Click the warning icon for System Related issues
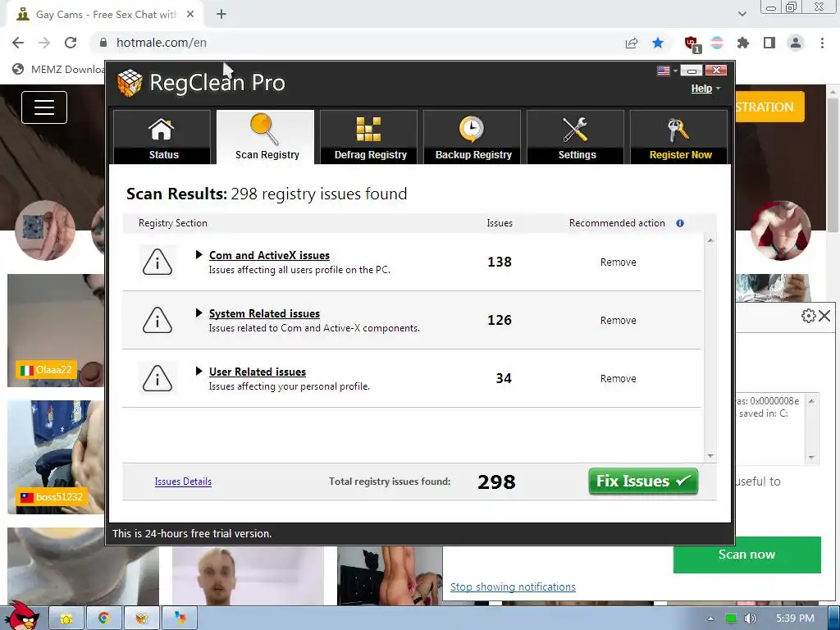 click(157, 321)
